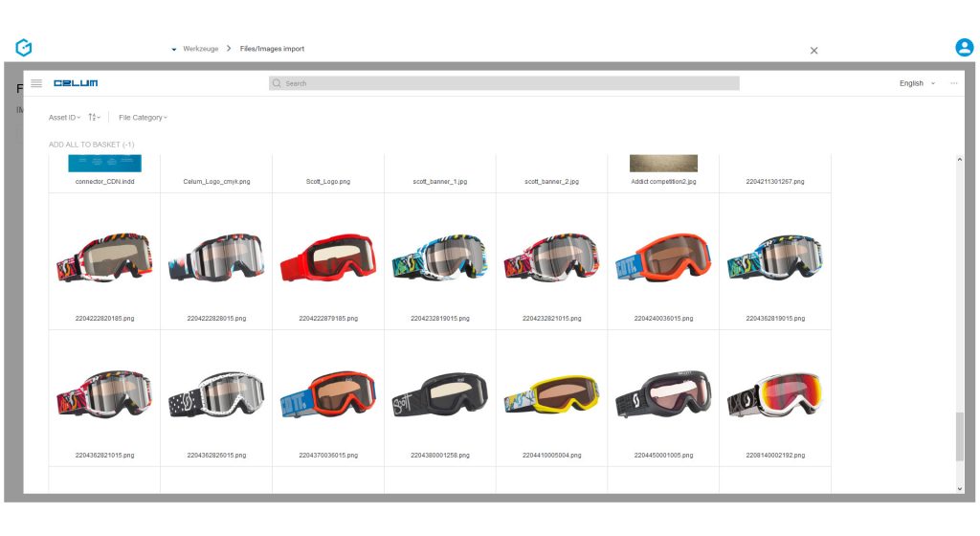The height and width of the screenshot is (536, 980).
Task: Open the three-dot more options menu
Action: coord(954,83)
